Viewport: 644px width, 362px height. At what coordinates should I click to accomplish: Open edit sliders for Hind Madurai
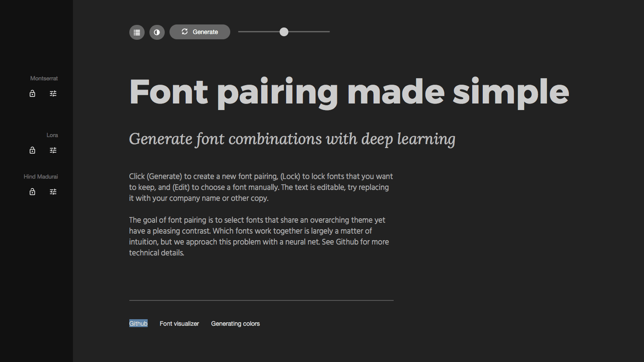coord(53,192)
